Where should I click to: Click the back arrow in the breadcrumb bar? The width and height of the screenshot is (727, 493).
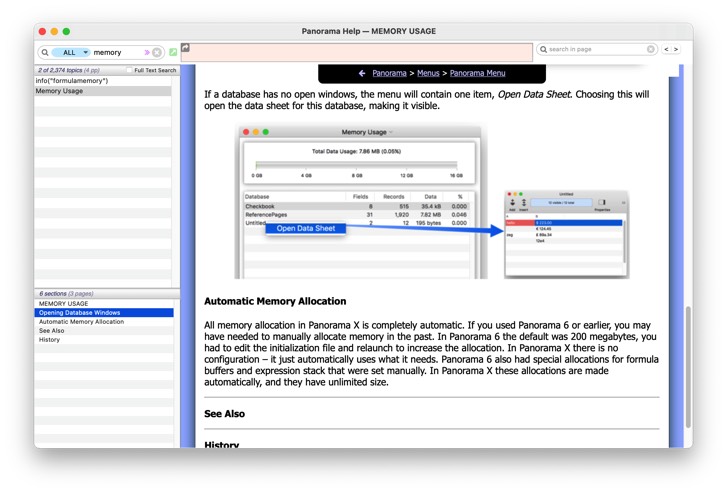tap(361, 73)
